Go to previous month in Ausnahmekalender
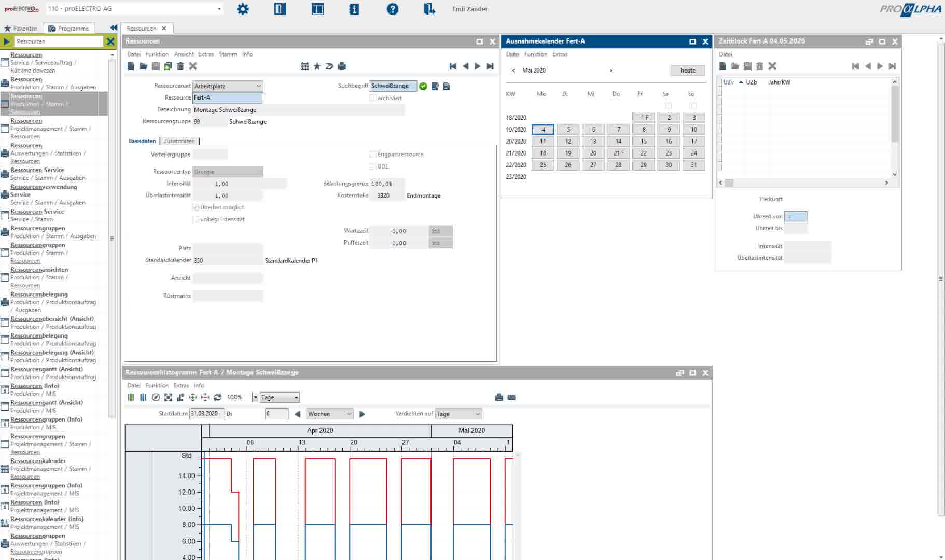The image size is (945, 560). tap(513, 71)
